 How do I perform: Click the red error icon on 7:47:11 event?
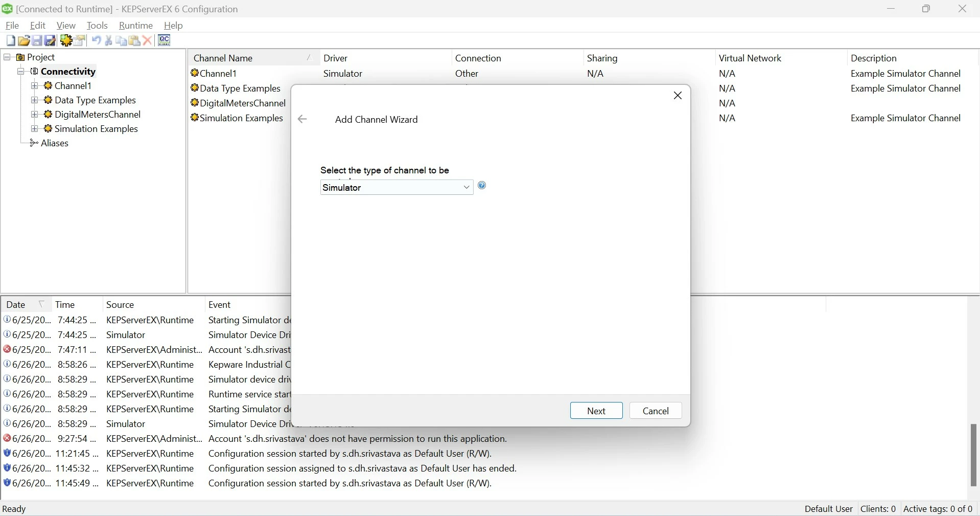point(7,350)
